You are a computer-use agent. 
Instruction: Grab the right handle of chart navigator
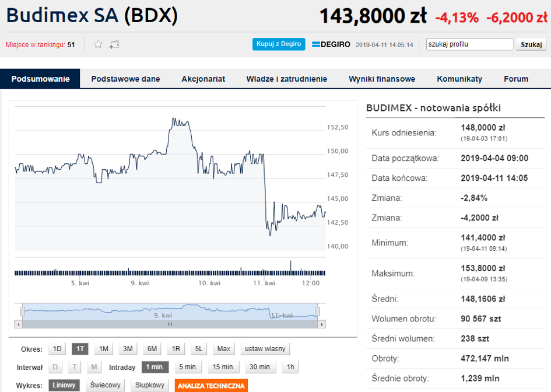pyautogui.click(x=318, y=311)
